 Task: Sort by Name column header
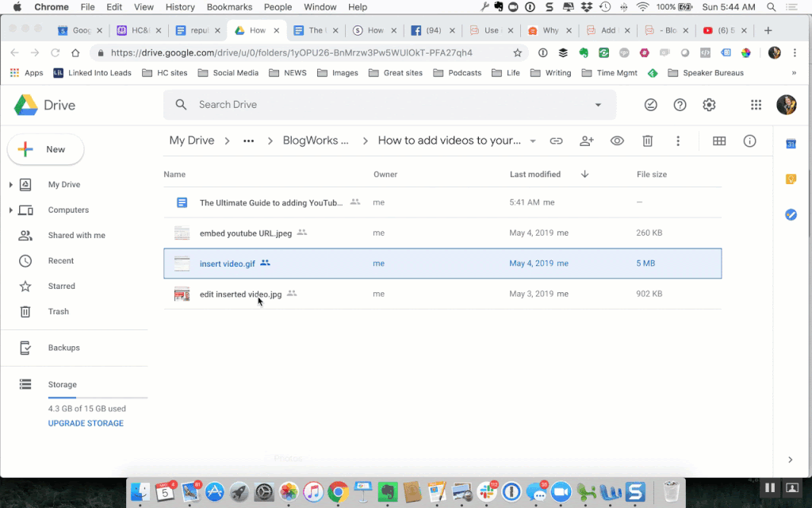[x=174, y=174]
